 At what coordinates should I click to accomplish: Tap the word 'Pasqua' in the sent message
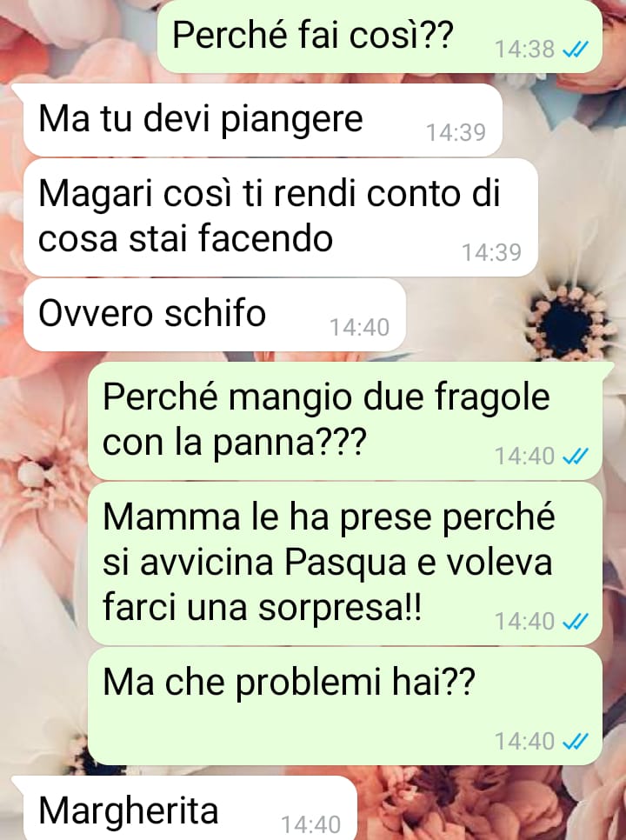[x=345, y=563]
